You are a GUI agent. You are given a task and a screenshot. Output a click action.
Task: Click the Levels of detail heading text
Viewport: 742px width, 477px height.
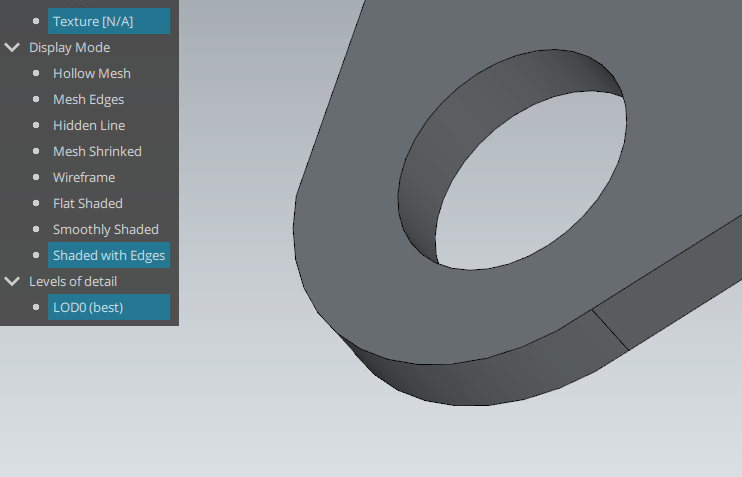(x=73, y=282)
